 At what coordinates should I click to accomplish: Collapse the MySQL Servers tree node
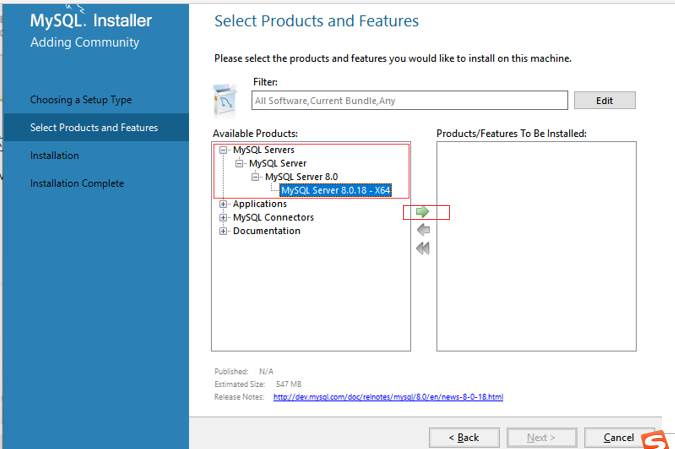click(x=223, y=150)
